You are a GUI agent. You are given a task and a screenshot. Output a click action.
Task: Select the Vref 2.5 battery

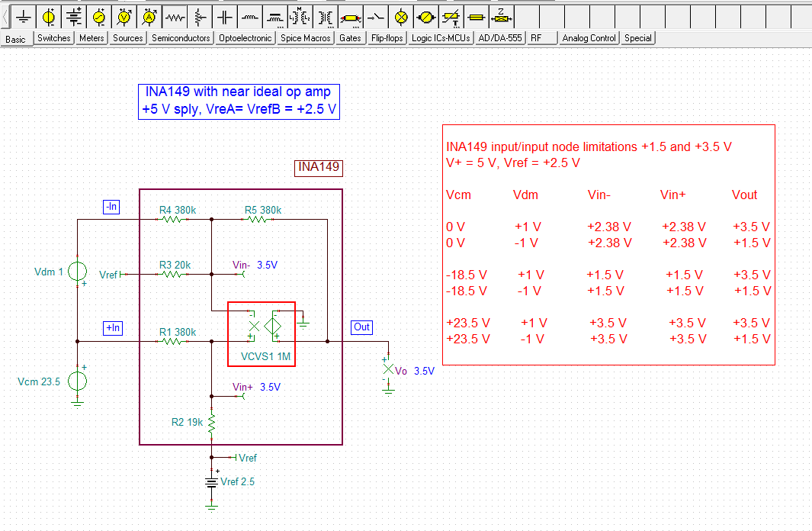pos(211,482)
